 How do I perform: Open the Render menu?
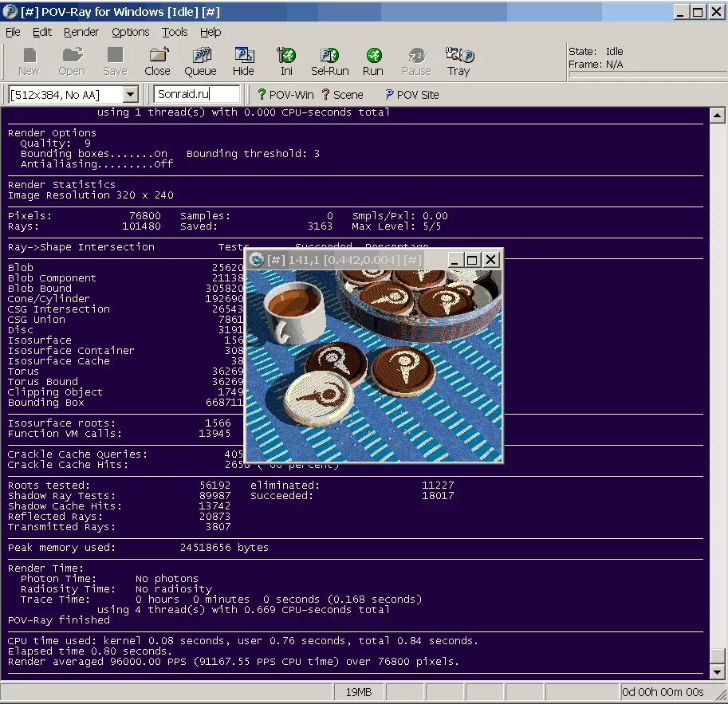[81, 32]
